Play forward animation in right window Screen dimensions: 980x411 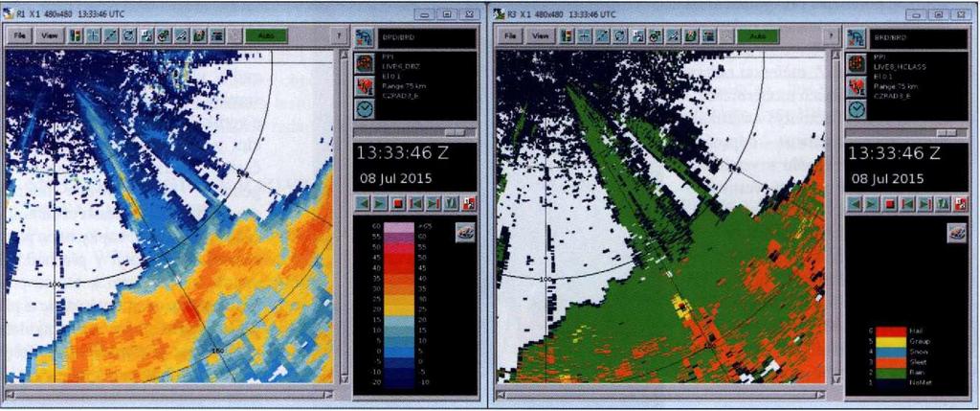tap(872, 203)
